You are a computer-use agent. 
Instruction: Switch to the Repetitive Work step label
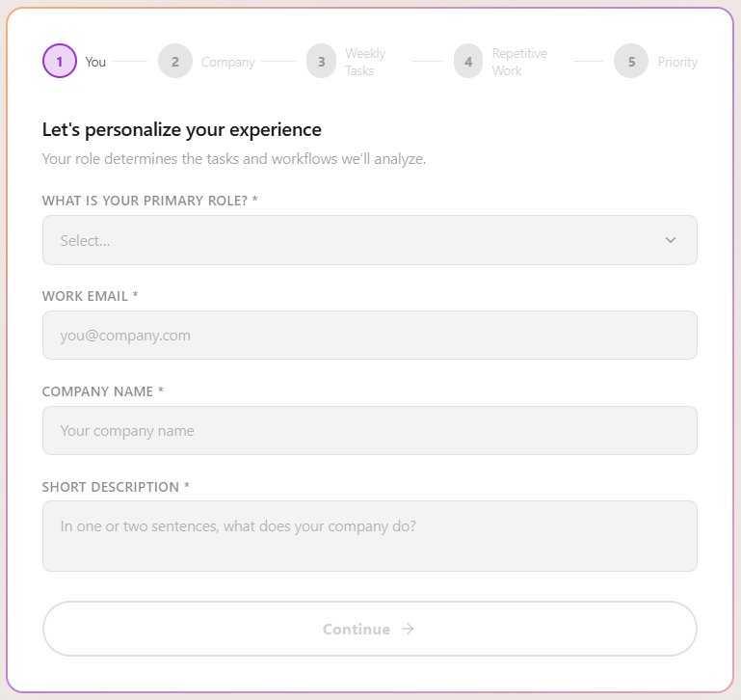[x=519, y=62]
